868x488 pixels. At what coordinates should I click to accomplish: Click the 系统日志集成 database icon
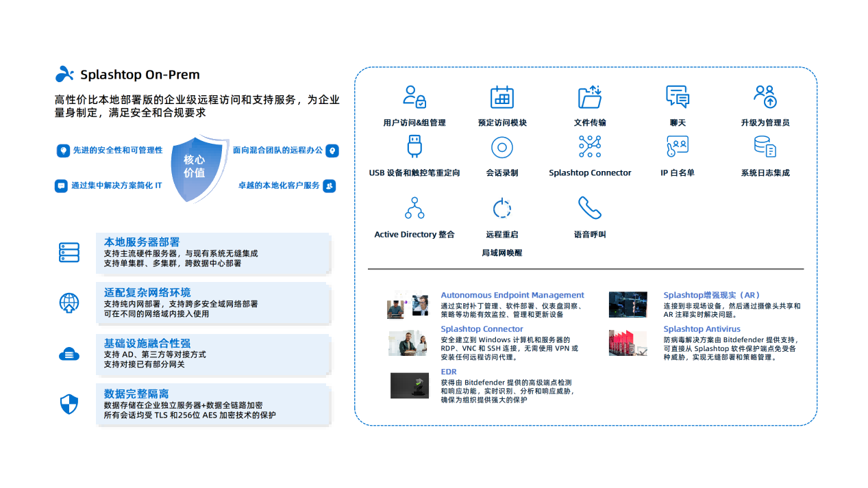(x=765, y=146)
